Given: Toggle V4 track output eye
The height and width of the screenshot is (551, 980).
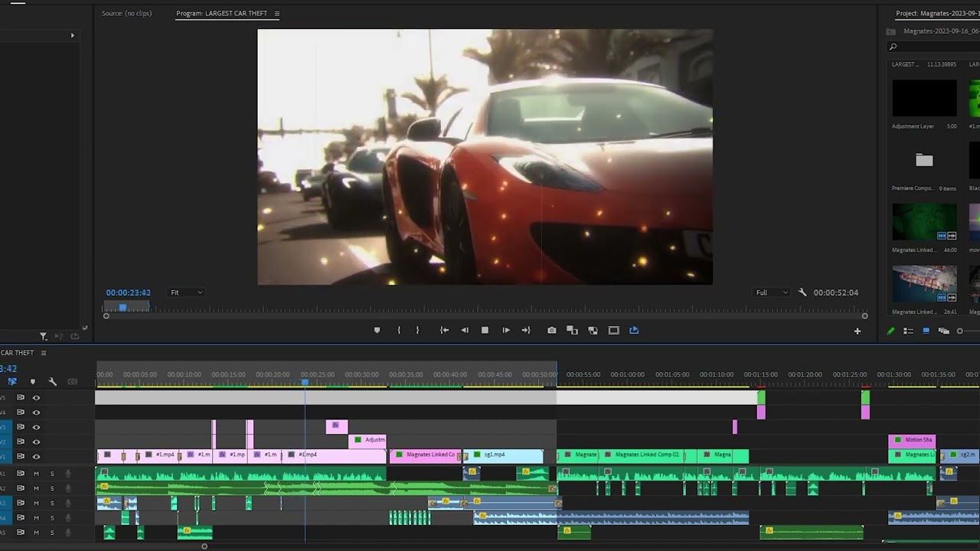Looking at the screenshot, I should 36,412.
